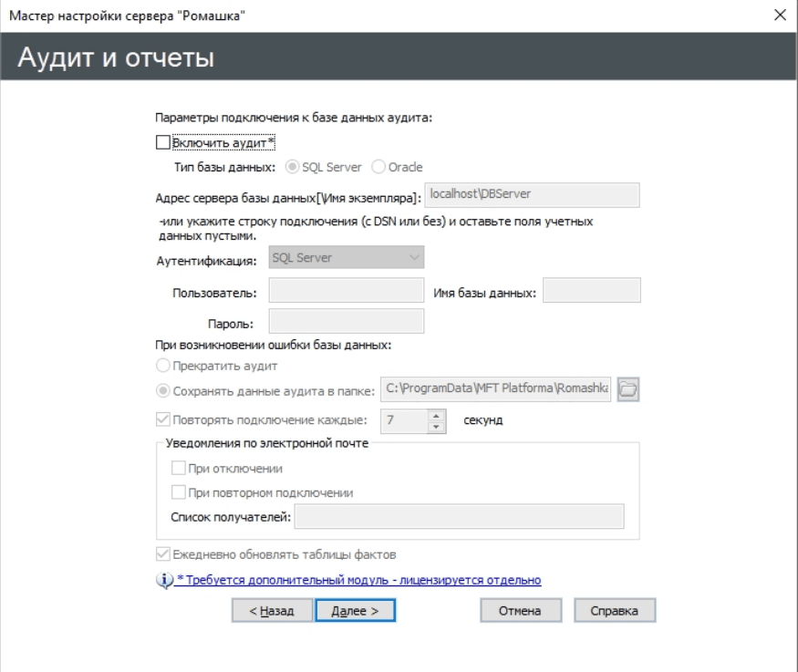Screen dimensions: 798x672
Task: Check the «При отключении» notification box
Action: [x=179, y=469]
